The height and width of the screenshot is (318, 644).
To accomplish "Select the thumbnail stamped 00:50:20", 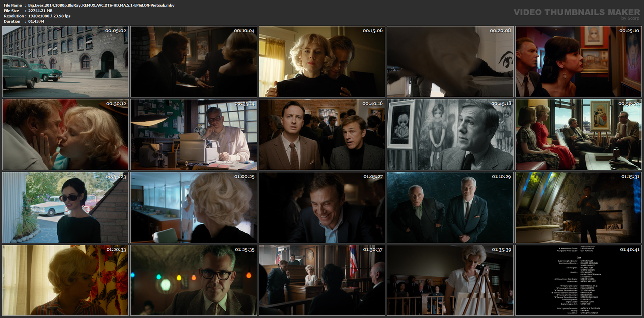I will (x=579, y=134).
